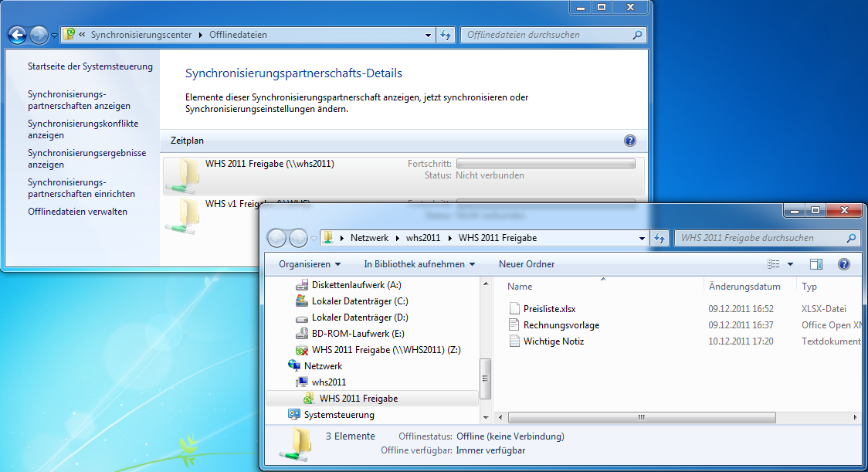Go forward in the WHS 2011 Freigabe window
This screenshot has height=472, width=868.
(x=298, y=238)
